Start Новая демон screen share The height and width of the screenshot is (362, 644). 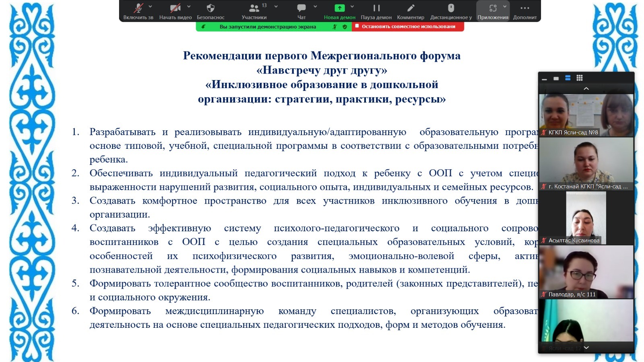(x=339, y=10)
